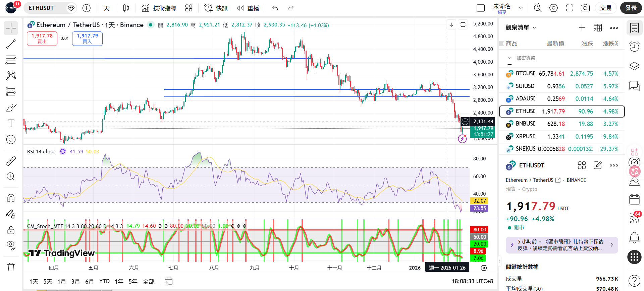
Task: Open the Fibonacci retracement tools
Action: tap(11, 60)
